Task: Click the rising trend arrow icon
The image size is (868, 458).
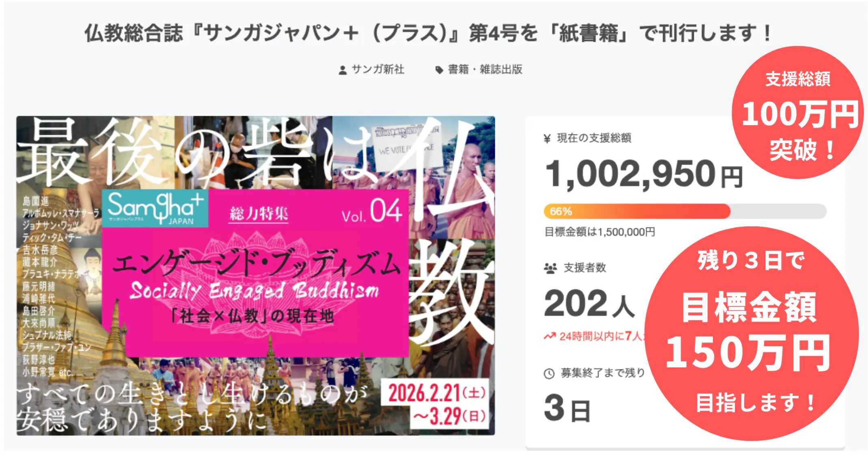Action: point(550,336)
